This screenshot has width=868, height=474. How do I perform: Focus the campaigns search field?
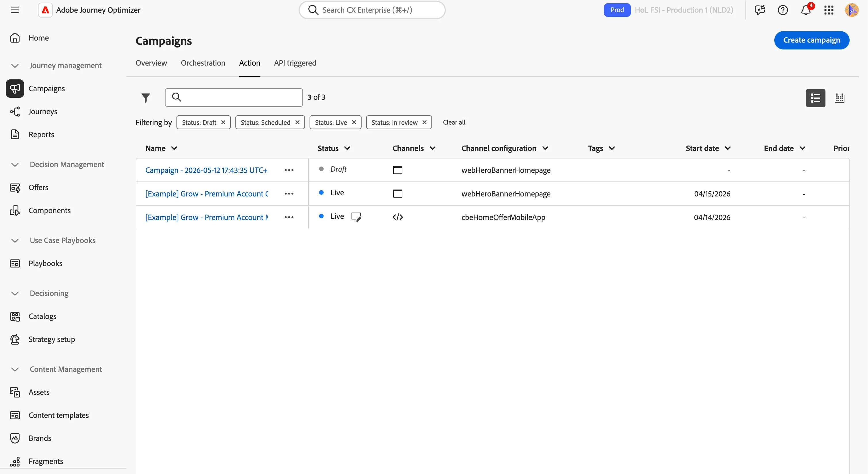tap(234, 98)
